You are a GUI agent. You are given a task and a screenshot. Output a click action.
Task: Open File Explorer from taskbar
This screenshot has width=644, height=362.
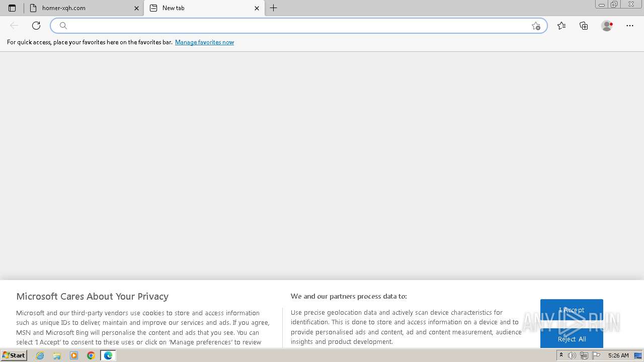[x=57, y=355]
